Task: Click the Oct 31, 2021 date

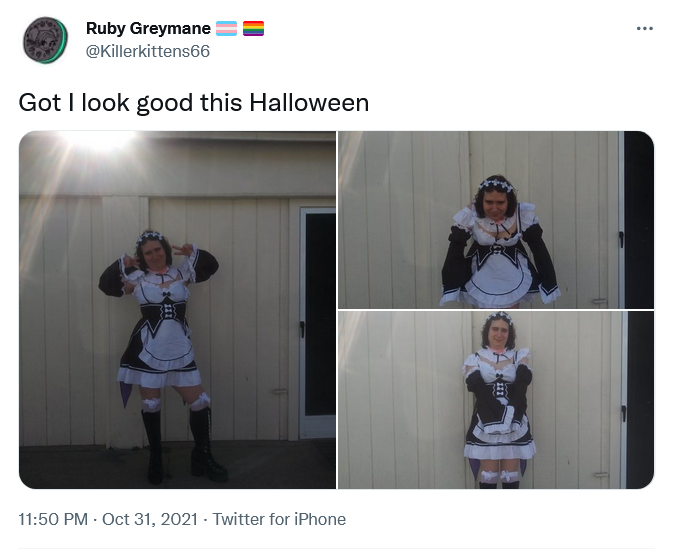Action: (x=150, y=519)
